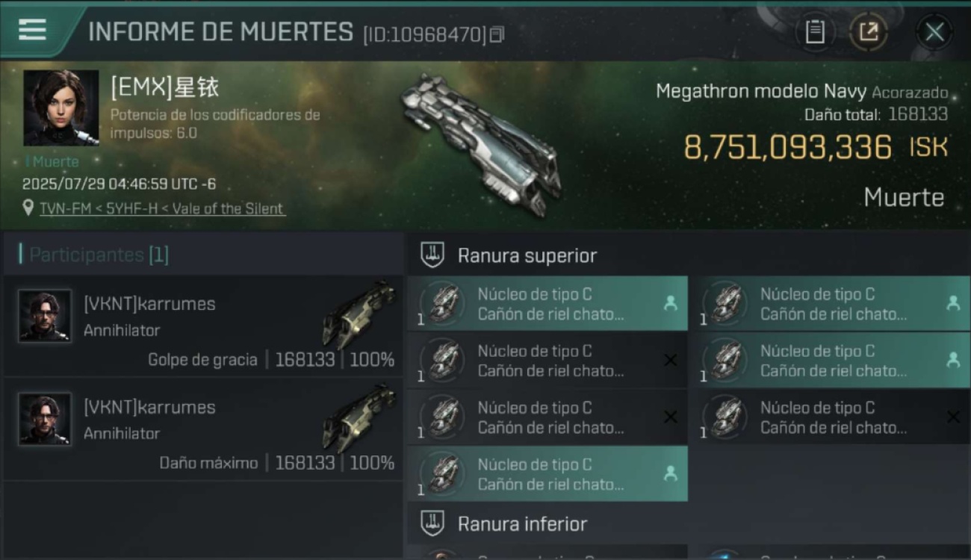Viewport: 971px width, 560px height.
Task: Click the Annihilator ship in Golpe de gracia row
Action: pyautogui.click(x=359, y=314)
